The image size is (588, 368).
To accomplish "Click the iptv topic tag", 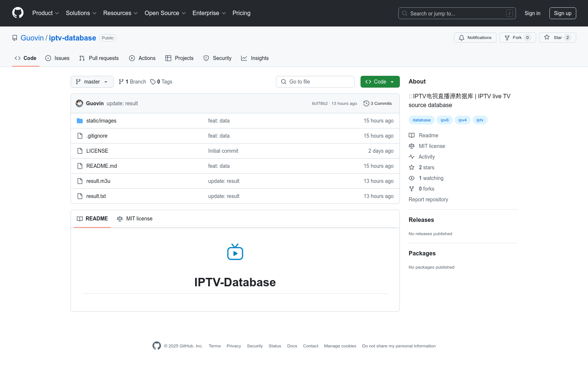I will (x=480, y=120).
